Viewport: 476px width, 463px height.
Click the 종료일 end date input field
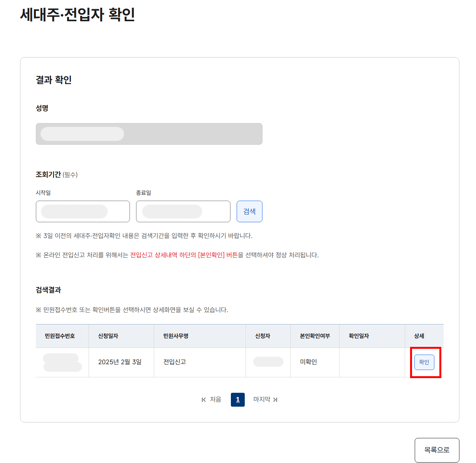click(183, 211)
